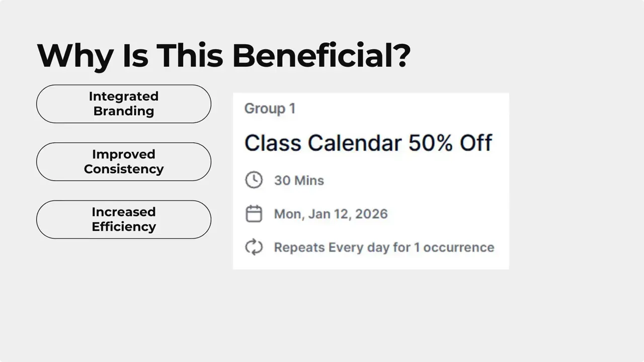The height and width of the screenshot is (362, 644).
Task: Select the Integrated Branding button
Action: pos(124,104)
